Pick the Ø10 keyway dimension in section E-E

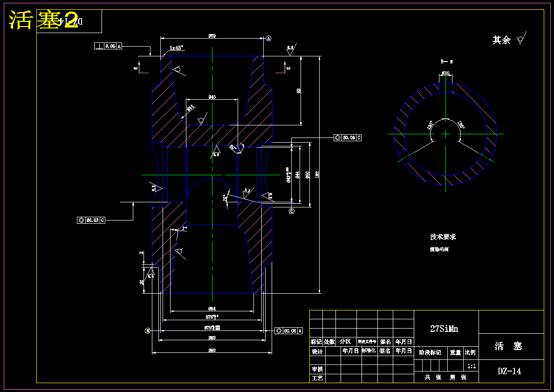point(445,73)
